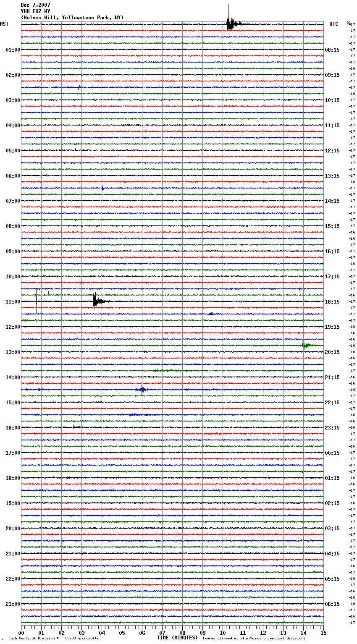The width and height of the screenshot is (357, 644).
Task: Select the station code 'YHH EHZ WY'
Action: 35,11
